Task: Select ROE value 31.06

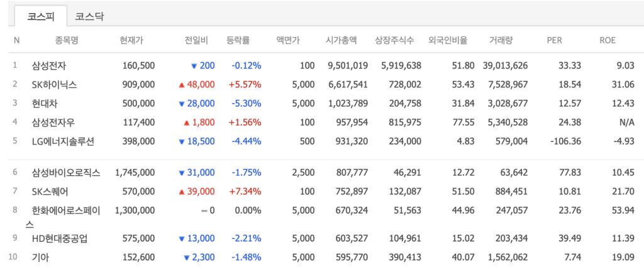Action: click(625, 85)
